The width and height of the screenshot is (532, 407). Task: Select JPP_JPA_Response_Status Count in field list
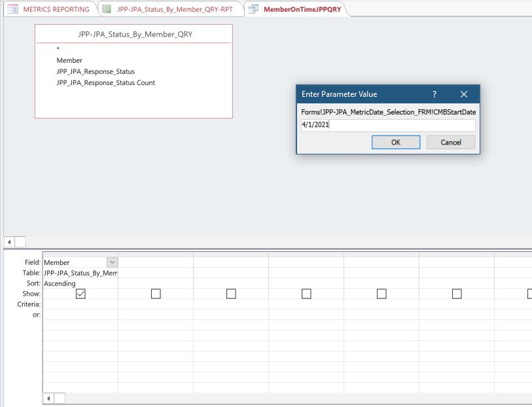[106, 83]
